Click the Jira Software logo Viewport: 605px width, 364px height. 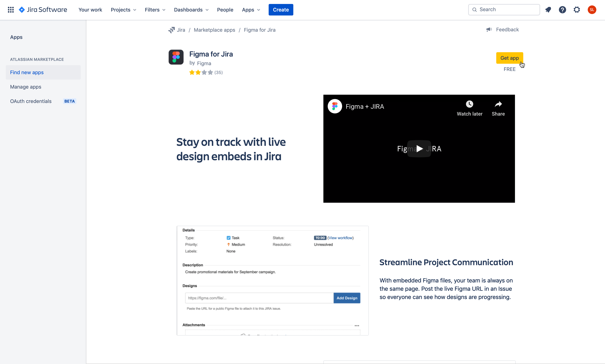click(x=43, y=10)
